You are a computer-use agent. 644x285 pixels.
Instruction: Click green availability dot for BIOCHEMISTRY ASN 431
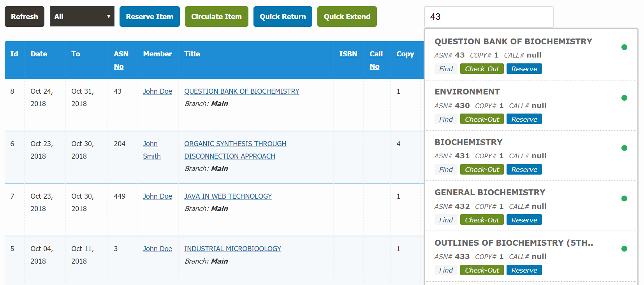(x=624, y=148)
